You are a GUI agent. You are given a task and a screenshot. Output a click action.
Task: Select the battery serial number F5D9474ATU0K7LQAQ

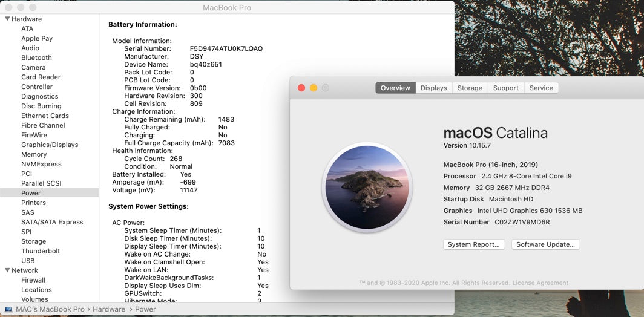point(226,48)
